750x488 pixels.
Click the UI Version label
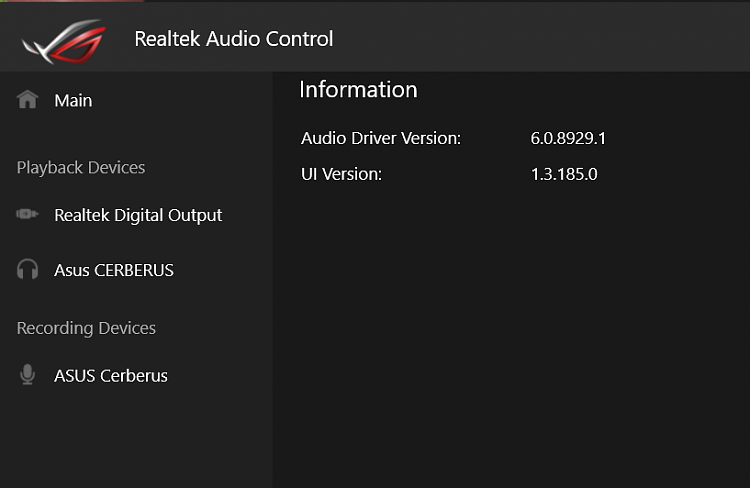point(342,174)
